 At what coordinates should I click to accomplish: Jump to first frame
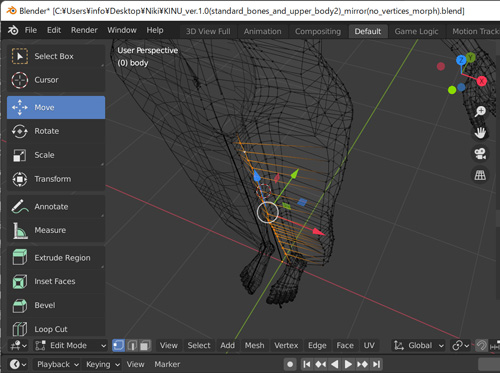pyautogui.click(x=307, y=364)
